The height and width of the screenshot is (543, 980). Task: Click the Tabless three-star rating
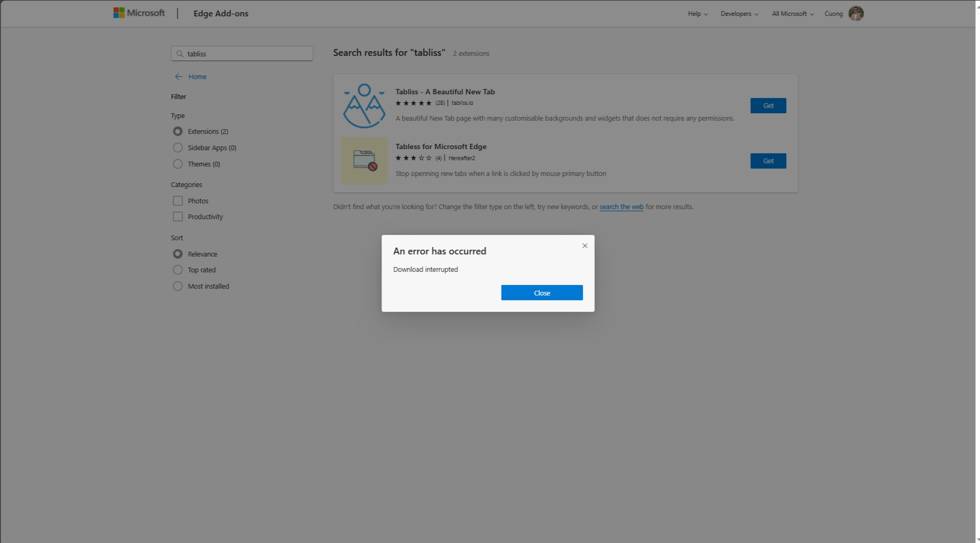click(x=414, y=158)
